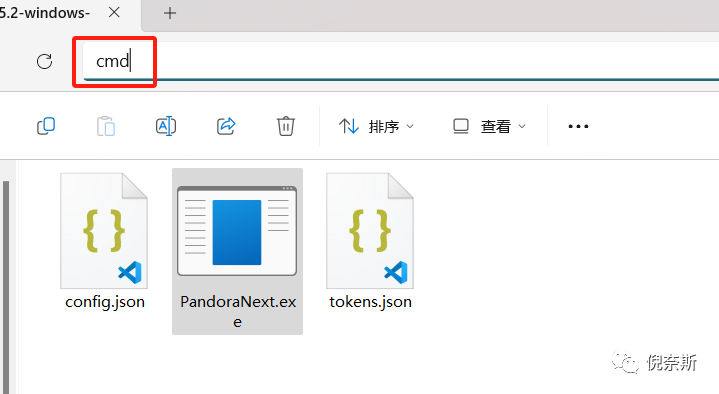The width and height of the screenshot is (719, 394).
Task: Select the tokens.json file icon
Action: [x=370, y=231]
